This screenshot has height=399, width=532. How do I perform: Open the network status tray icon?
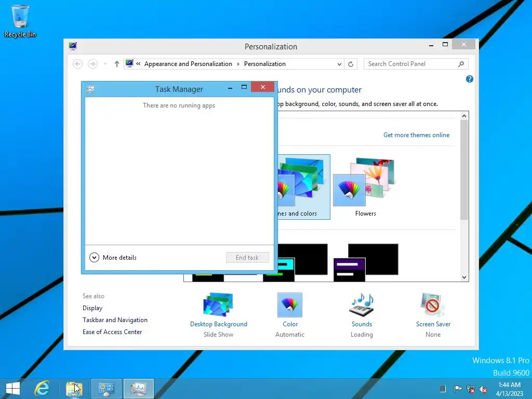tap(470, 389)
